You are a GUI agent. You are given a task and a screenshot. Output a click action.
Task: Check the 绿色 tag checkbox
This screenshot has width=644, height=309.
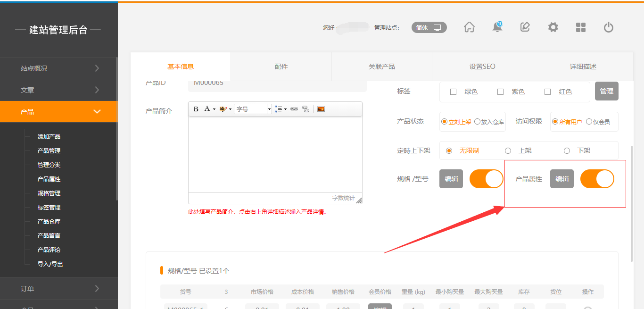[x=454, y=92]
